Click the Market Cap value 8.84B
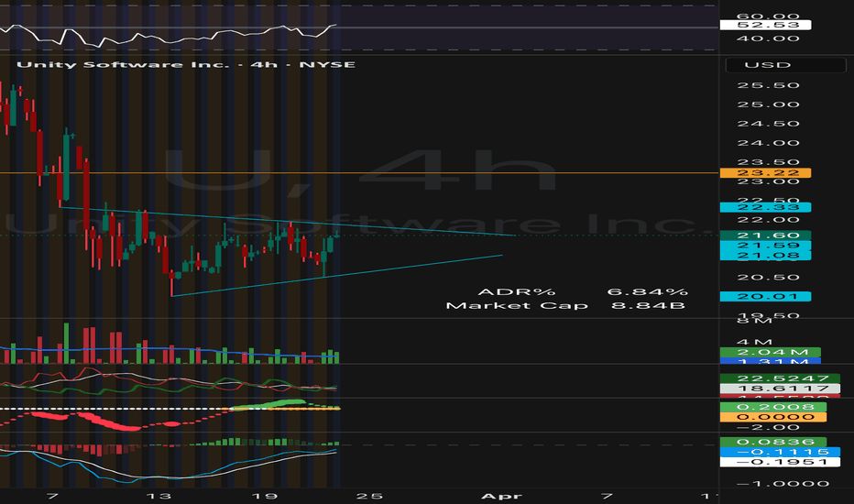854x504 pixels. coord(648,306)
